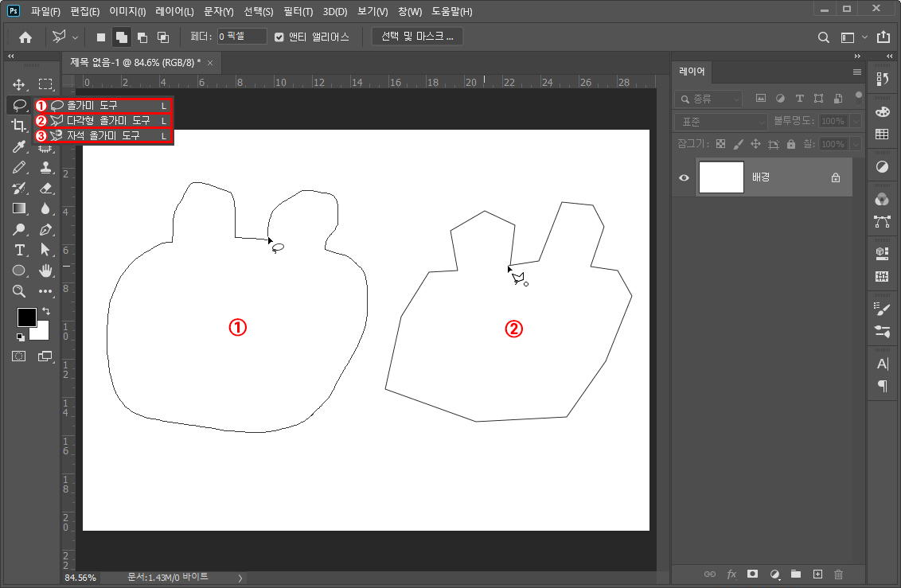Open the History panel icon
The image size is (901, 588).
(x=882, y=80)
